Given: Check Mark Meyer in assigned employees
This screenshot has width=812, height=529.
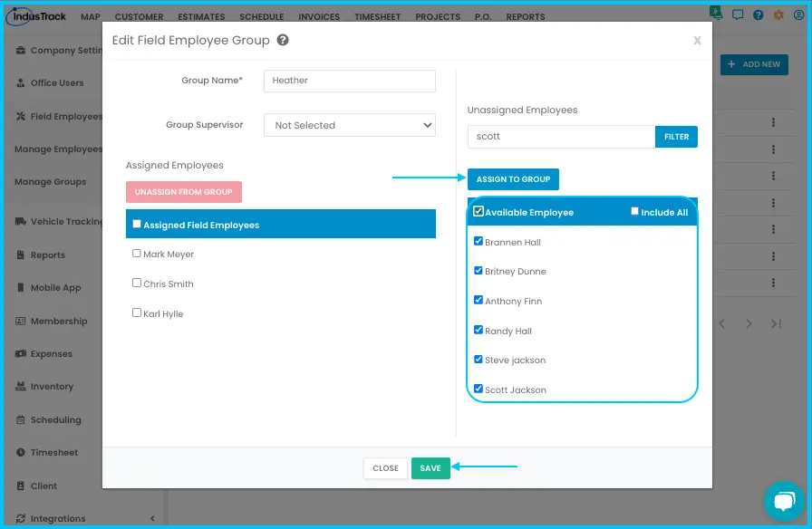Looking at the screenshot, I should point(137,254).
